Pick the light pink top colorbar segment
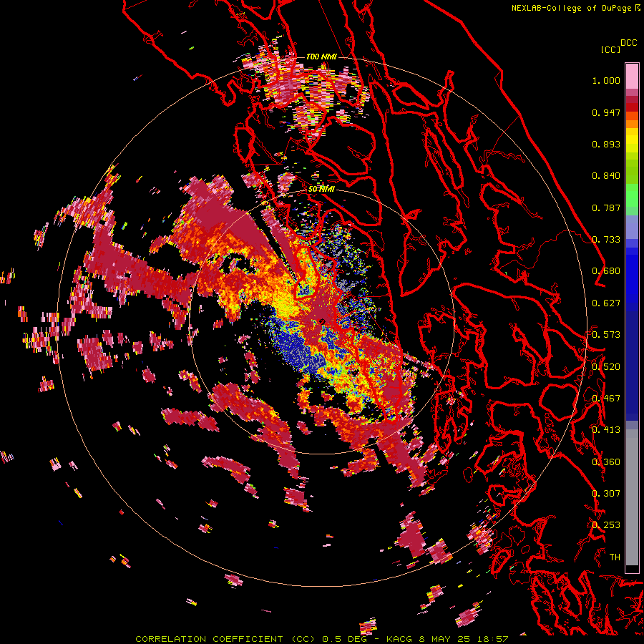Screen dimensions: 644x644 pos(632,76)
